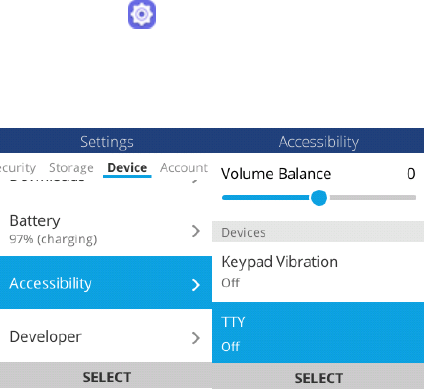Go to the Security tab

pos(17,168)
